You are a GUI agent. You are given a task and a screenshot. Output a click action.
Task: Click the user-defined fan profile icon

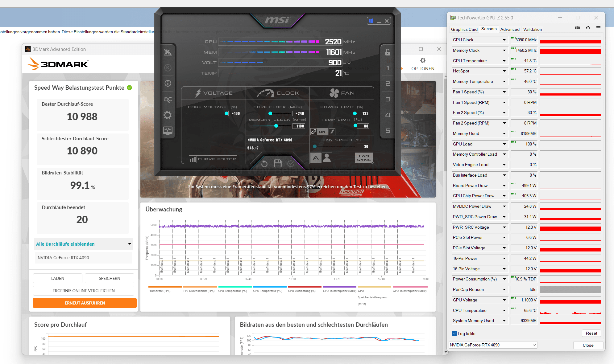click(x=327, y=158)
